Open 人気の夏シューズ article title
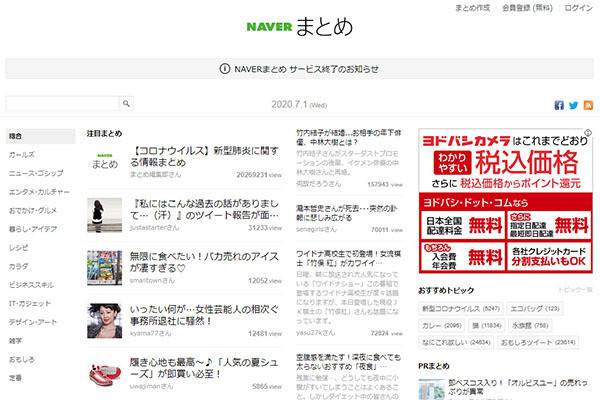Viewport: 600px width, 400px height. [204, 368]
